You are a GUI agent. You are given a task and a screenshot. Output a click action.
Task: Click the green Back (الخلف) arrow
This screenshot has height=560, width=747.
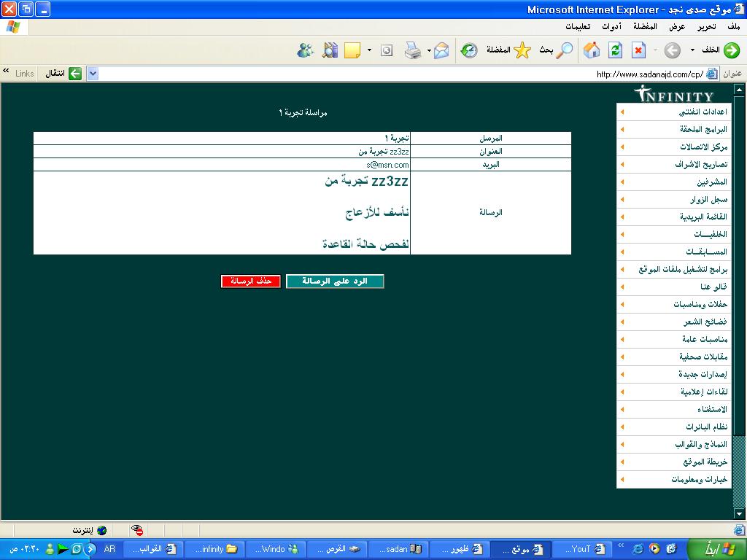coord(722,50)
